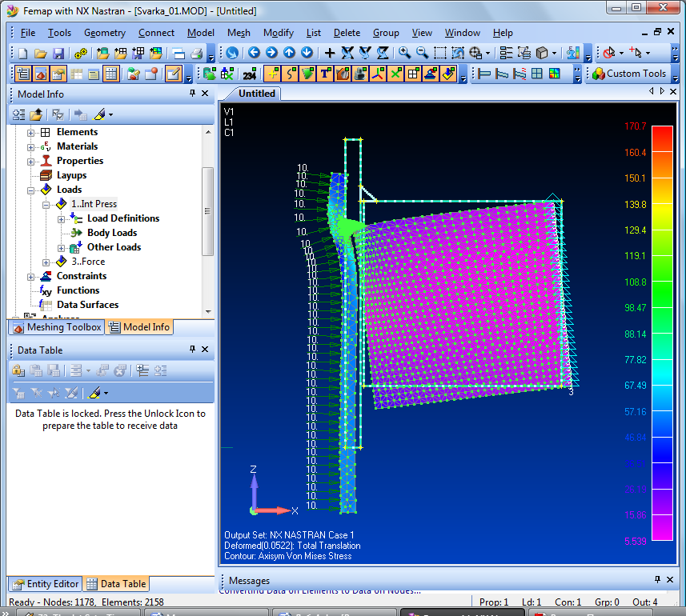Click Model Info tree vertical scrollbar thumb
Viewport: 686px width, 616px height.
[x=208, y=211]
